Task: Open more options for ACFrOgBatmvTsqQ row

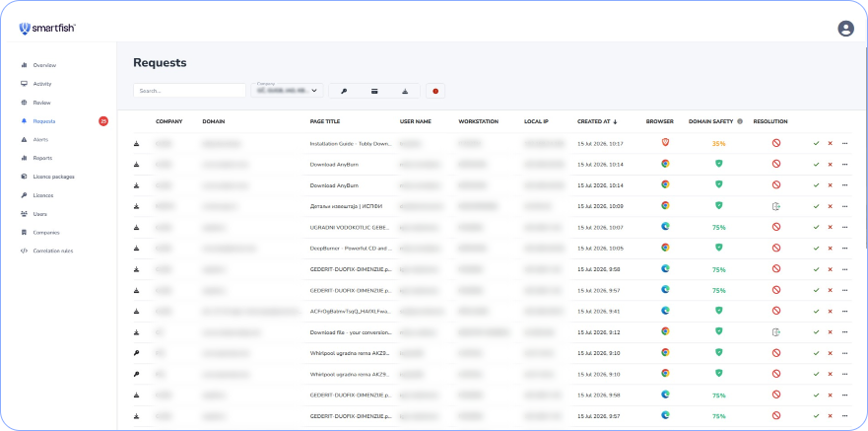Action: coord(844,312)
